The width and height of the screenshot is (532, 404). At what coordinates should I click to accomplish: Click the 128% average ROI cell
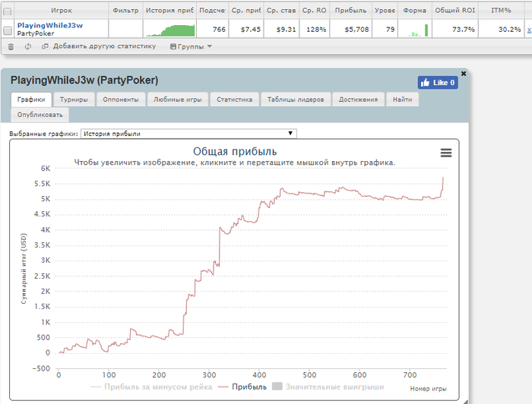(x=314, y=29)
